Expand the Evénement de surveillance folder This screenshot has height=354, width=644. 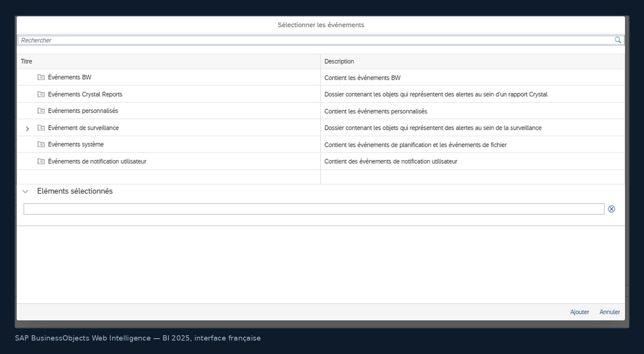tap(27, 128)
